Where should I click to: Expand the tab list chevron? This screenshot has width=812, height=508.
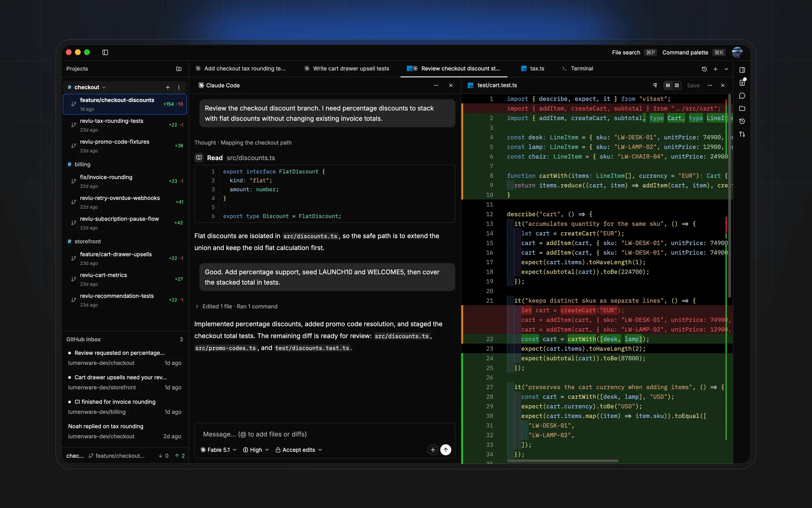point(726,69)
